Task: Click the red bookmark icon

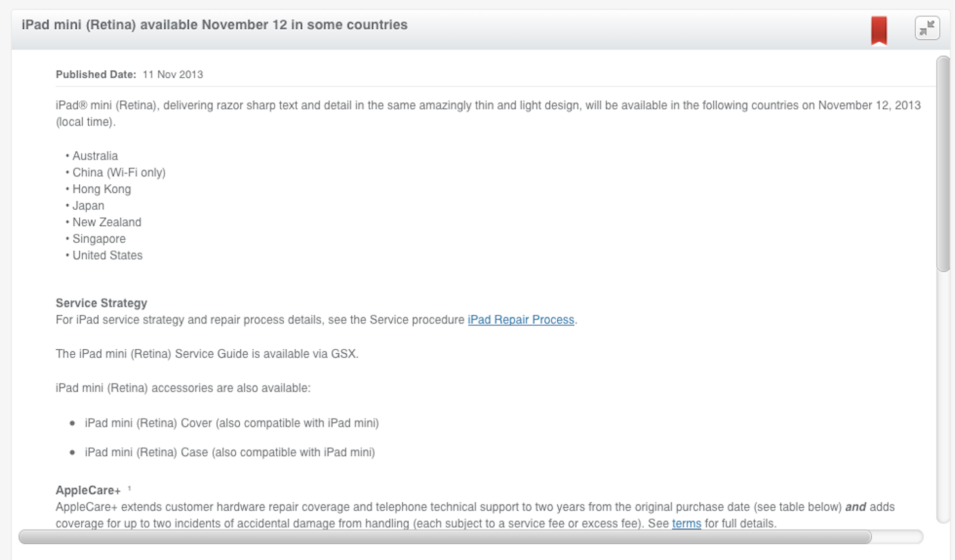Action: tap(879, 30)
